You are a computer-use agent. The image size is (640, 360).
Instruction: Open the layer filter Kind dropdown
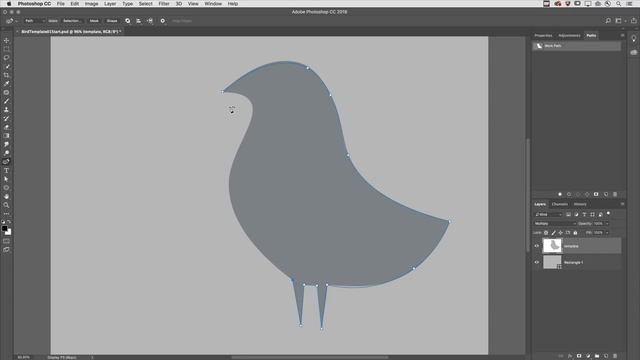pyautogui.click(x=548, y=214)
